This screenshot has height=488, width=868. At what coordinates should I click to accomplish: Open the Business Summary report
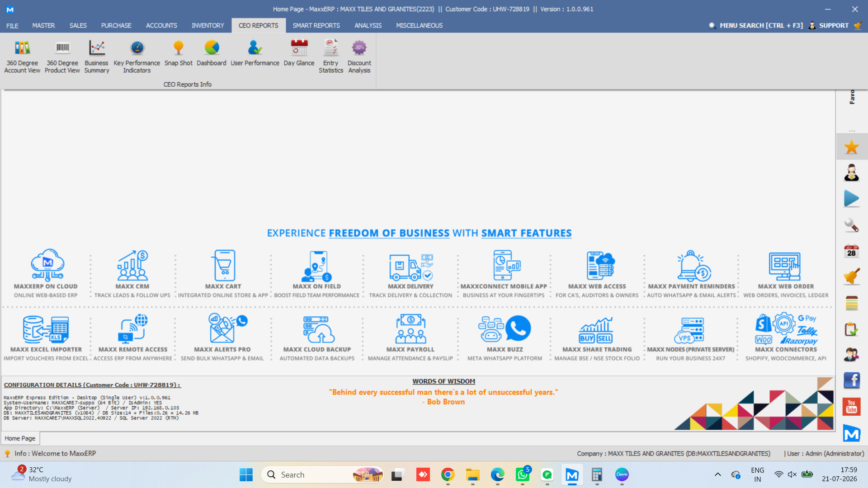[x=97, y=56]
